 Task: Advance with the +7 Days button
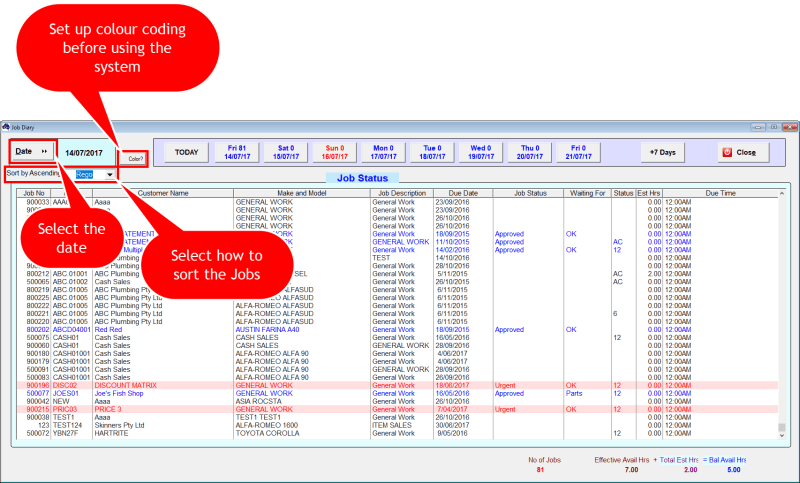[662, 152]
